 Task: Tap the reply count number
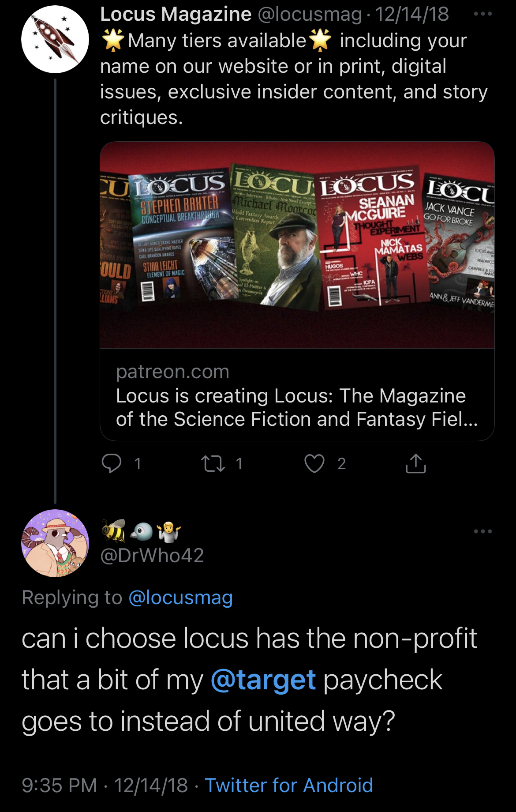(x=138, y=463)
